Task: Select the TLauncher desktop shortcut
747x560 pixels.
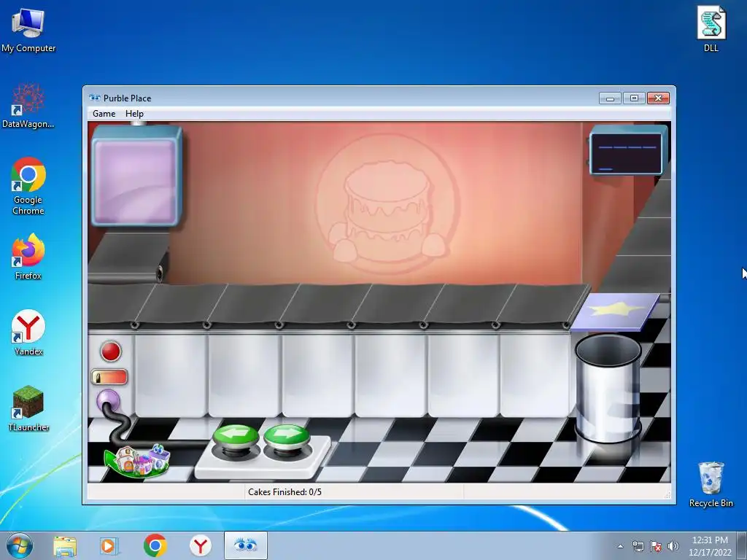Action: 28,408
